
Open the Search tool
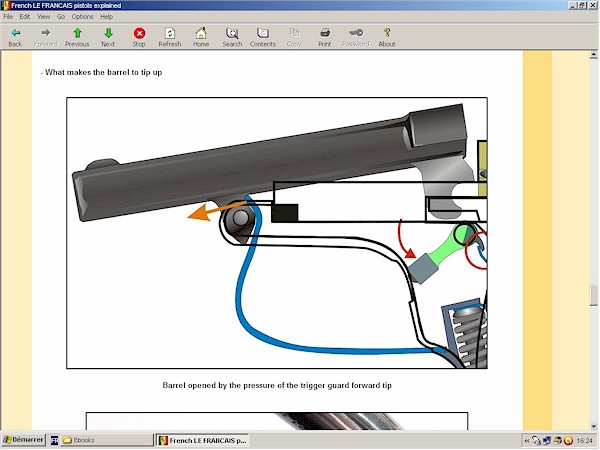click(232, 37)
